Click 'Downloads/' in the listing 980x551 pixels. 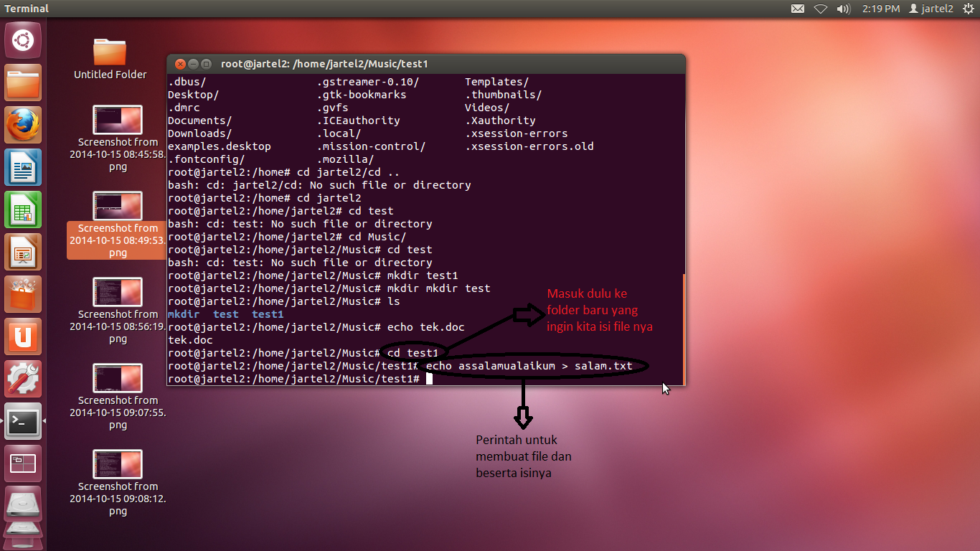point(199,133)
